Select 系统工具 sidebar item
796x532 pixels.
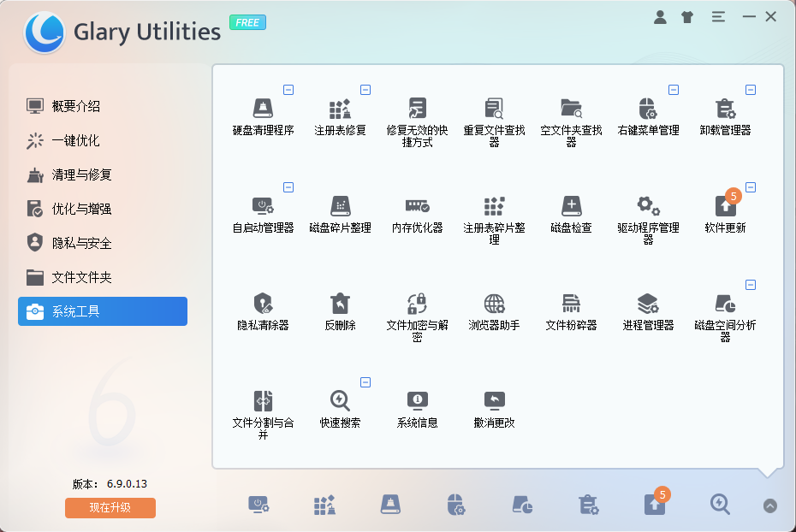tap(103, 311)
